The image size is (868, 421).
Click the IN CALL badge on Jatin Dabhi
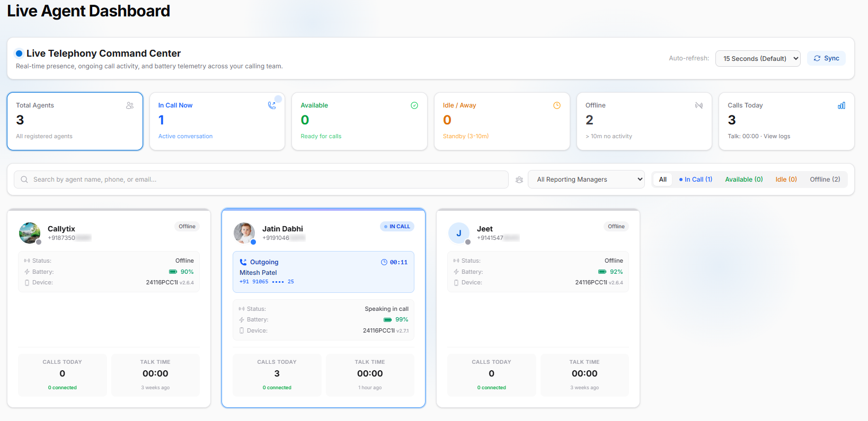pos(397,227)
